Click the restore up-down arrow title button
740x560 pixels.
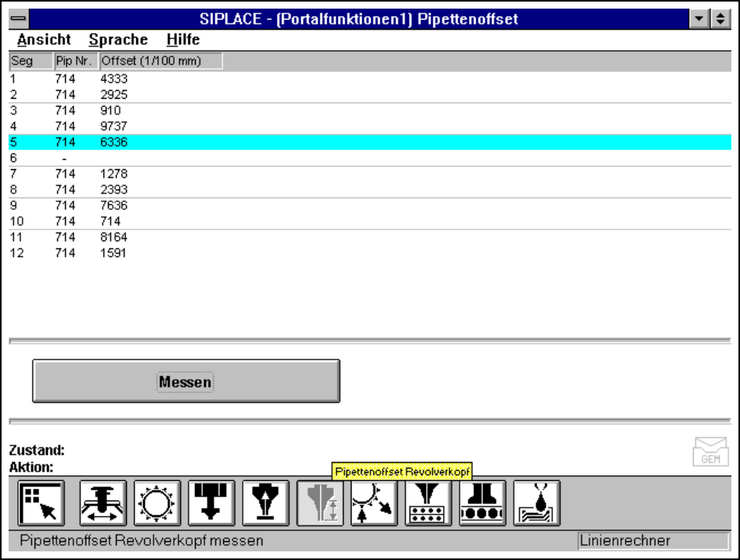point(720,19)
